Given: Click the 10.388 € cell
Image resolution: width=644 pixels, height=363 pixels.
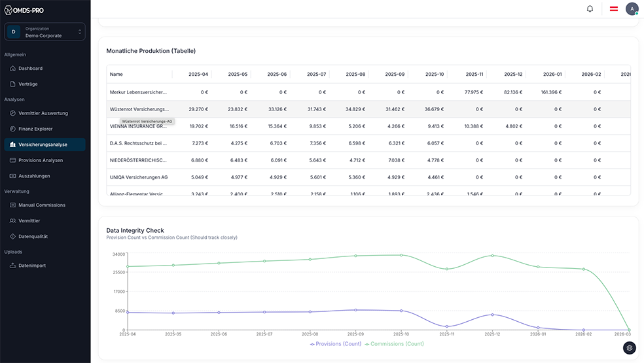Looking at the screenshot, I should pos(474,126).
